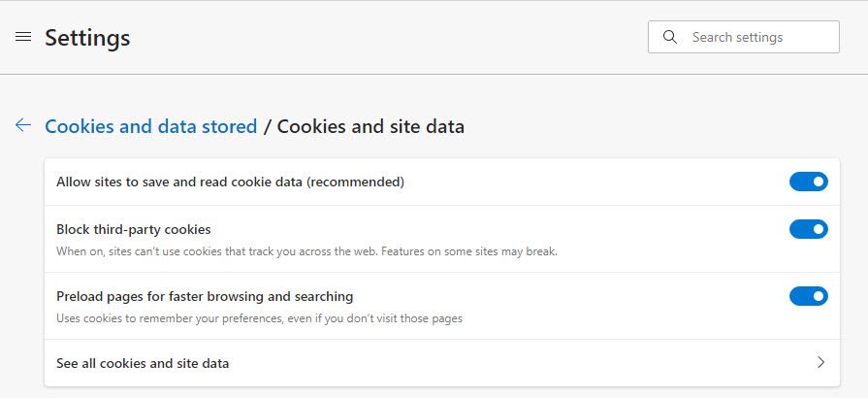Click the chevron beside See all cookies

tap(820, 363)
